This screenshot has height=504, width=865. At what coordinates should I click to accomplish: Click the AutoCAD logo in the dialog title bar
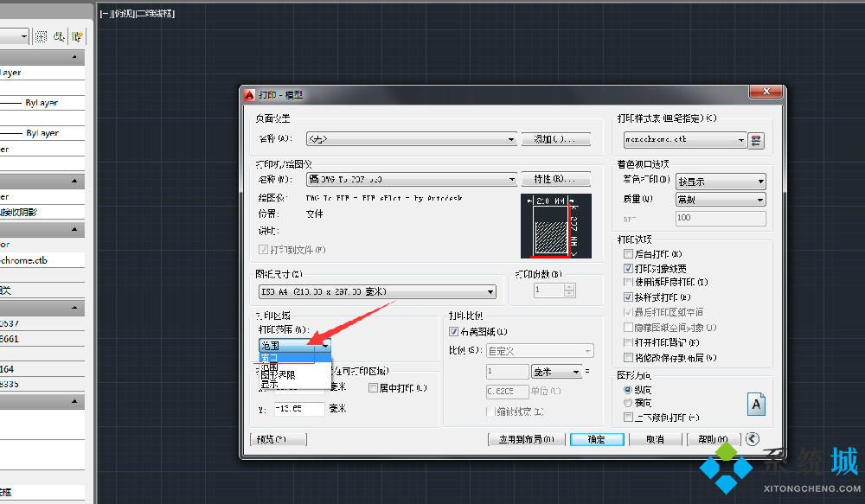(248, 94)
